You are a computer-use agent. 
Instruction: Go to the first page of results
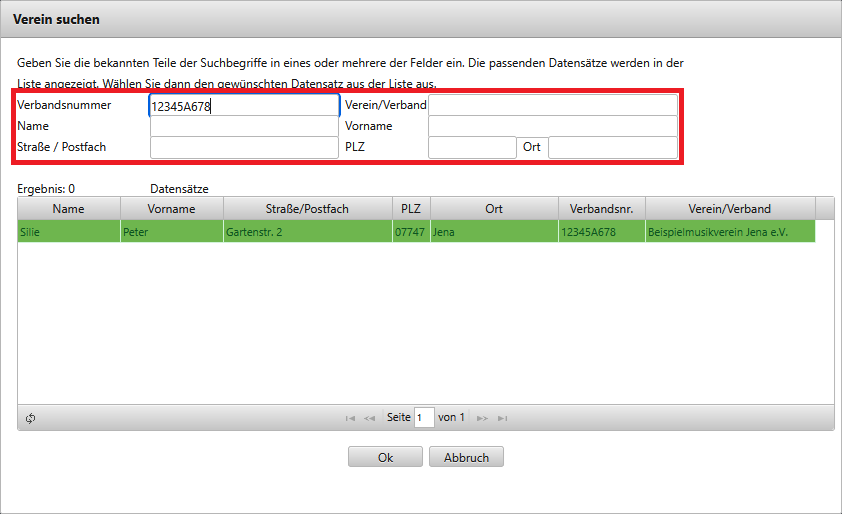350,418
